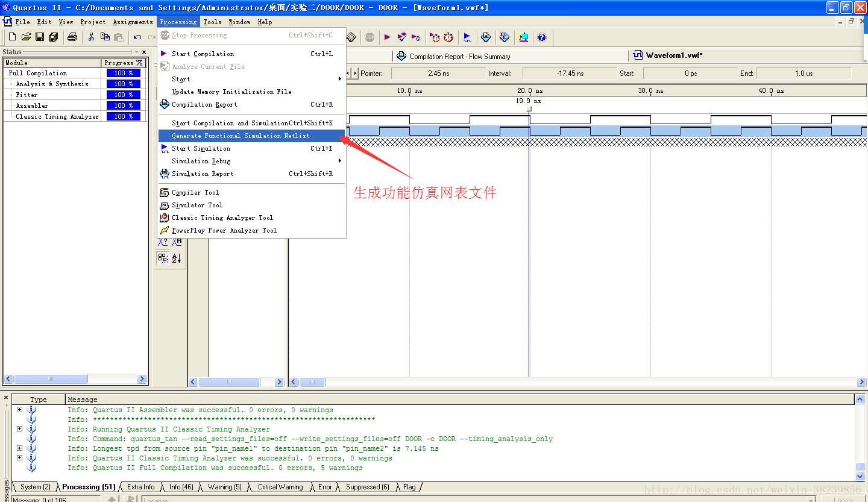Expand the Start submenu arrow

pos(339,79)
